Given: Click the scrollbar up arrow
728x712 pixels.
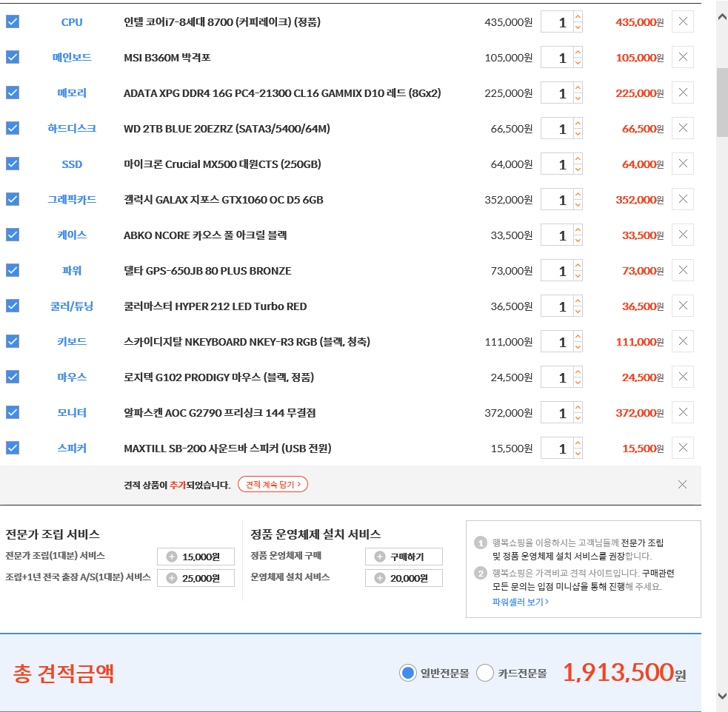Looking at the screenshot, I should pyautogui.click(x=722, y=17).
